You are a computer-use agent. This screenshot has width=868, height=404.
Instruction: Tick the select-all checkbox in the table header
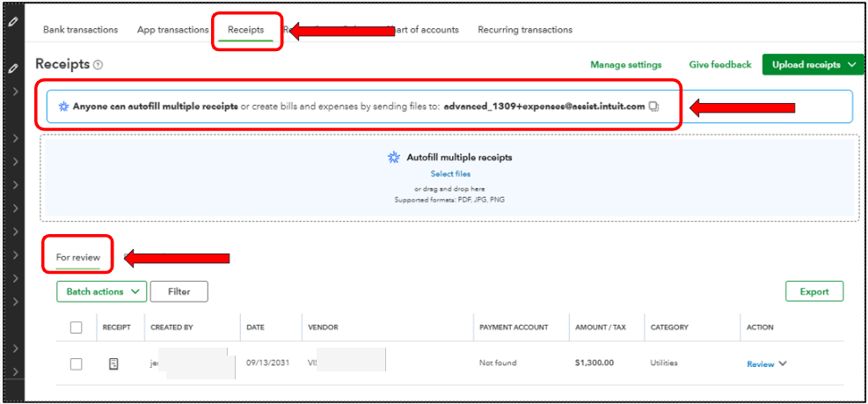click(x=77, y=327)
